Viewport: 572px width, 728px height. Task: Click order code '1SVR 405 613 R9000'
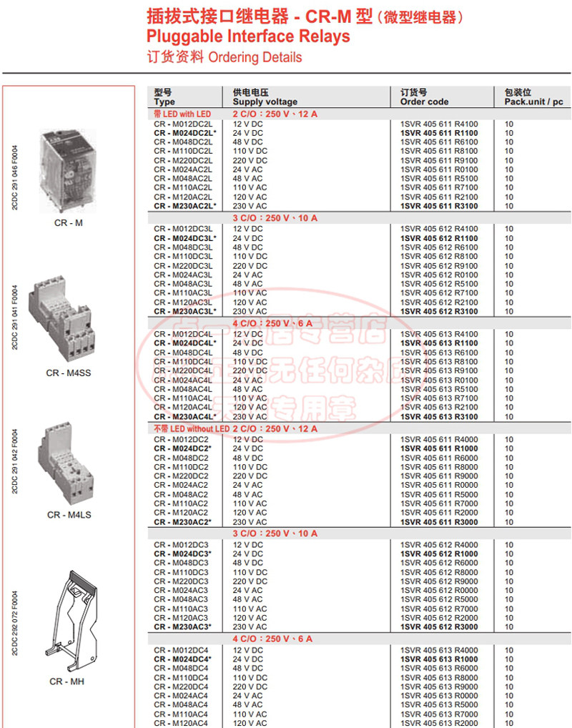click(439, 687)
